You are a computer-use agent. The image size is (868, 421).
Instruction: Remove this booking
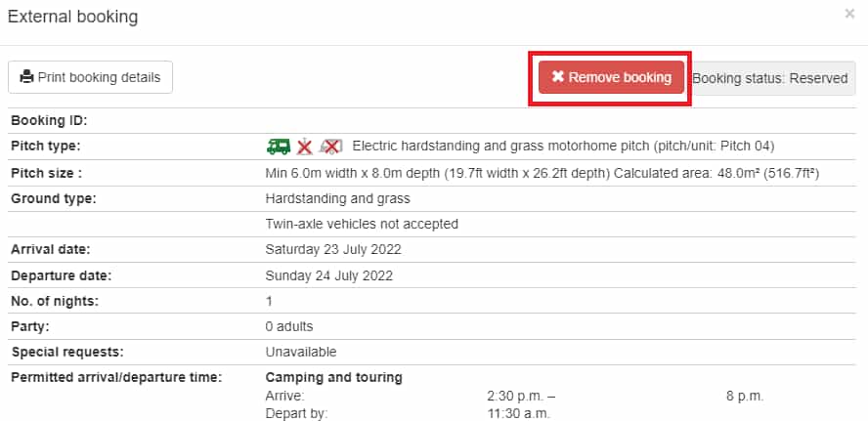click(611, 77)
